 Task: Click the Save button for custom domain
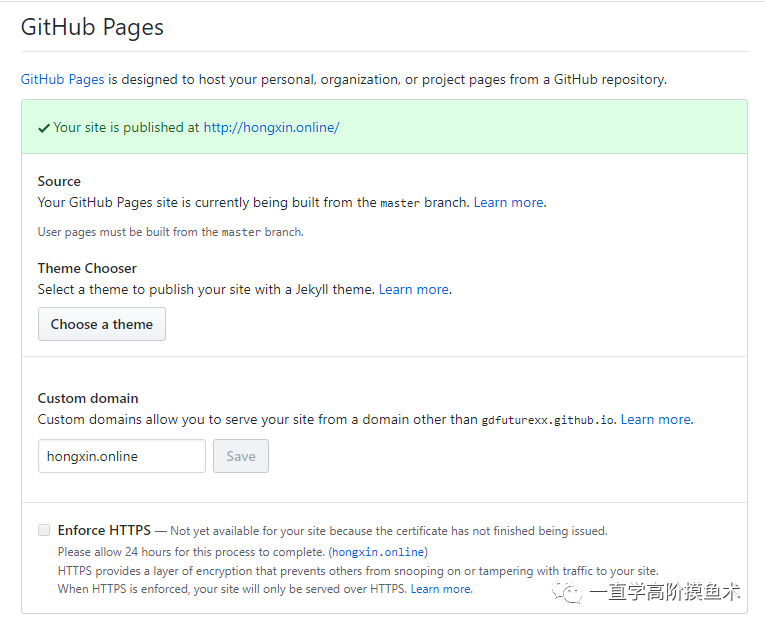[x=241, y=456]
